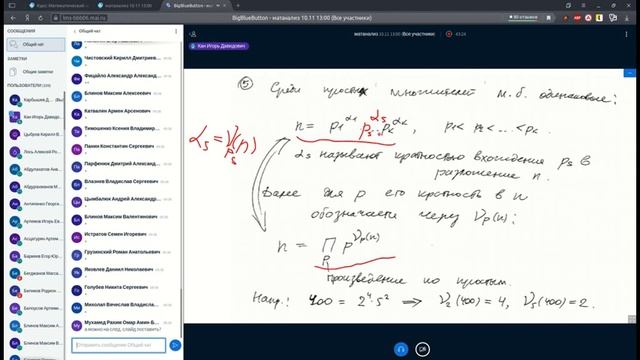Screen dimensions: 640x360
Task: Click chat message from Катвалян Армен Арсенович
Action: point(122,113)
